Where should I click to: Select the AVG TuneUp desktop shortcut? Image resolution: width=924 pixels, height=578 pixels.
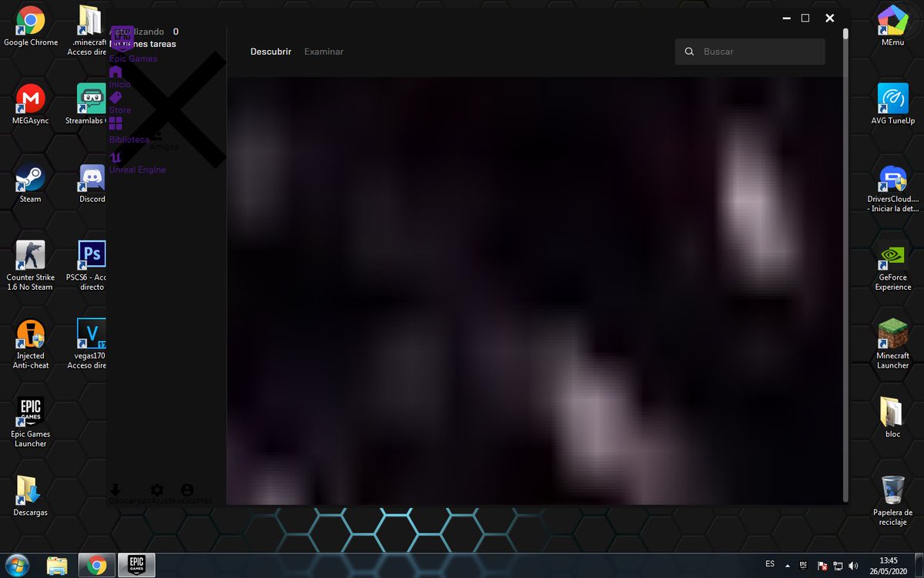click(x=893, y=105)
